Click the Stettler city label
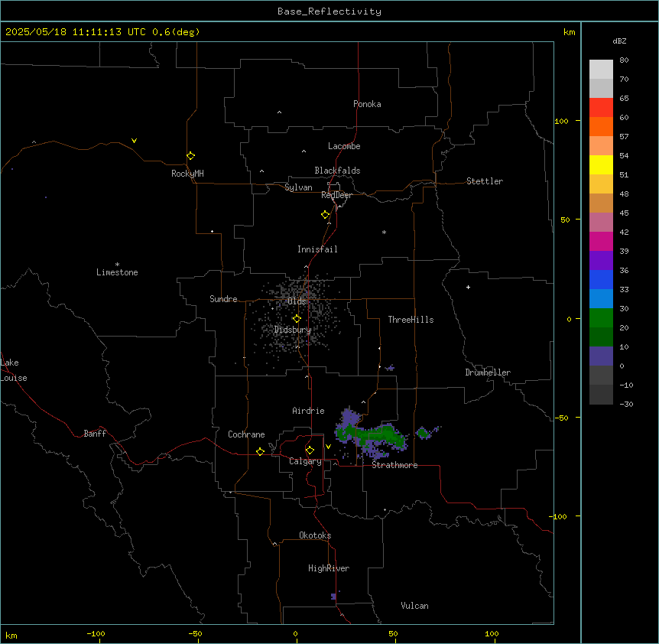Image resolution: width=659 pixels, height=644 pixels. pos(485,181)
